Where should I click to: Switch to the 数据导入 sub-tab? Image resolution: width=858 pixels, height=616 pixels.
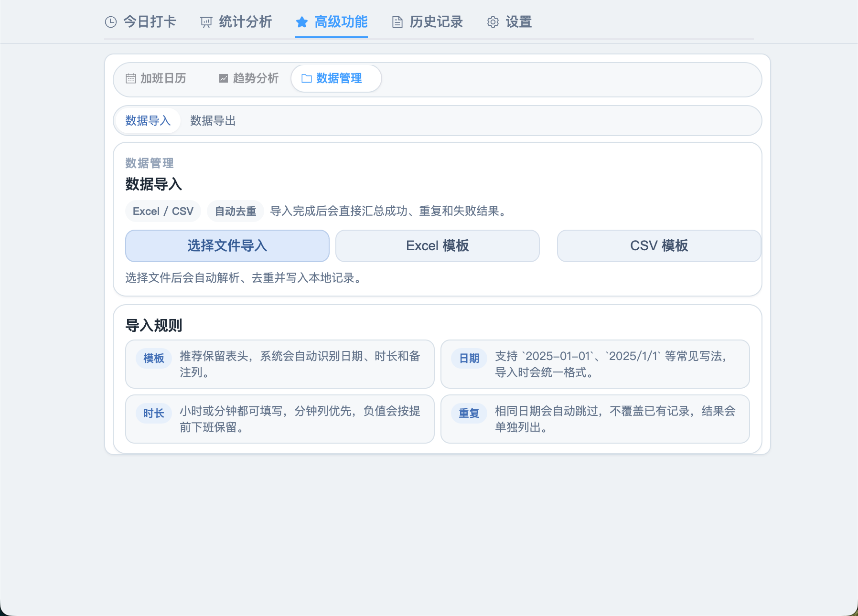coord(148,121)
